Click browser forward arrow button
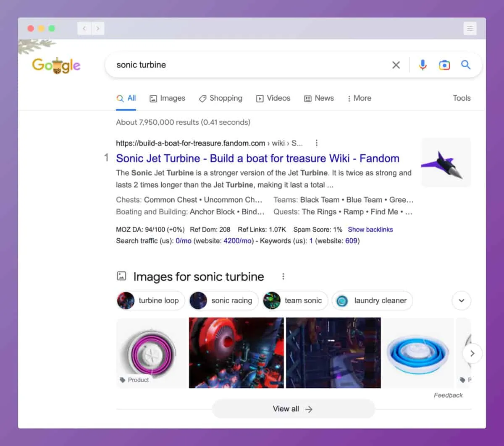This screenshot has width=504, height=446. point(98,29)
